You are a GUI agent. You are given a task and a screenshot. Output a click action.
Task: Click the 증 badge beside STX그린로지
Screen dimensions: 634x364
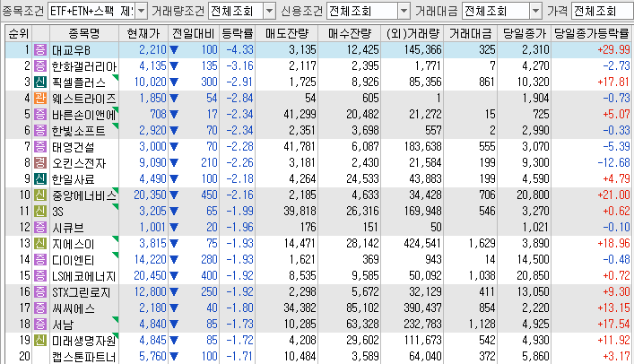point(40,292)
